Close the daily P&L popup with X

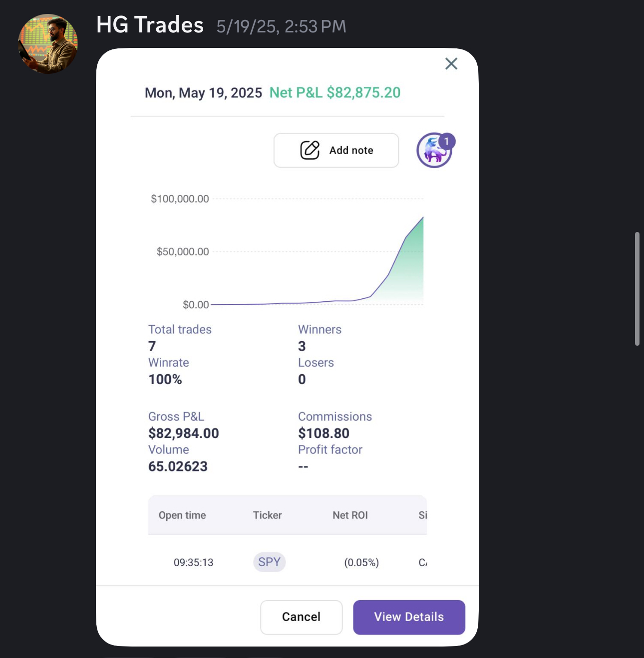451,64
